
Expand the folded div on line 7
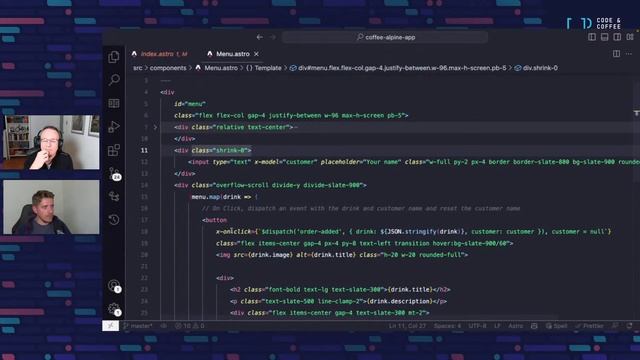[155, 127]
